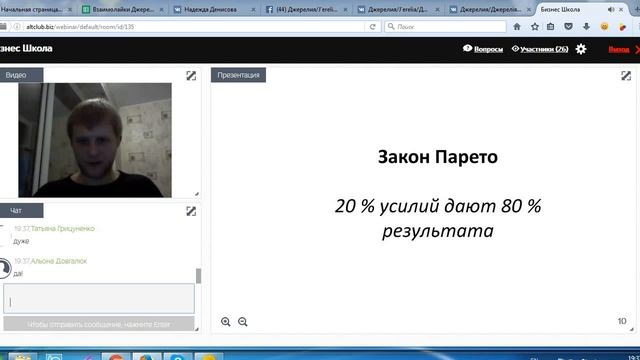The width and height of the screenshot is (640, 360).
Task: Zoom out on the presentation slide
Action: tap(243, 322)
